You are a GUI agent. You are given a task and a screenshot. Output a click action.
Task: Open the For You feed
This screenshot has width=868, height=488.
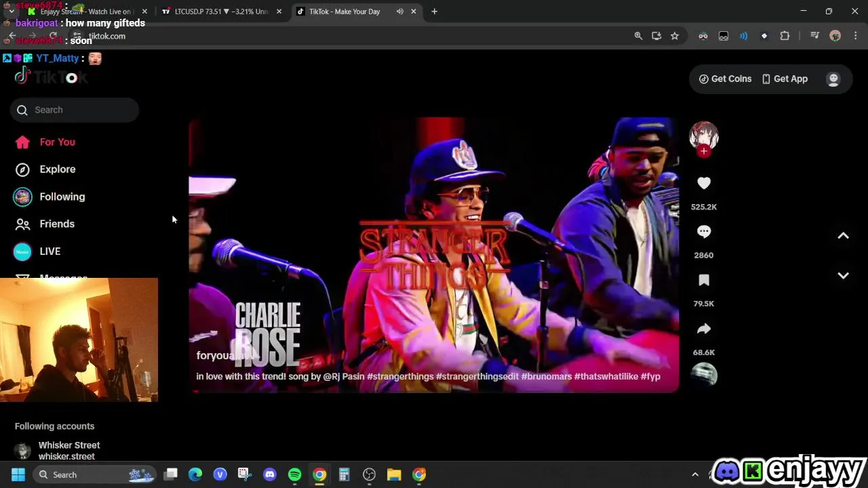(x=57, y=142)
